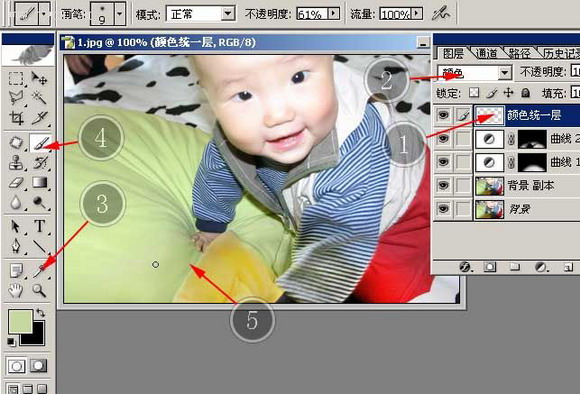Image resolution: width=580 pixels, height=394 pixels.
Task: Select the Crop tool
Action: pyautogui.click(x=16, y=118)
